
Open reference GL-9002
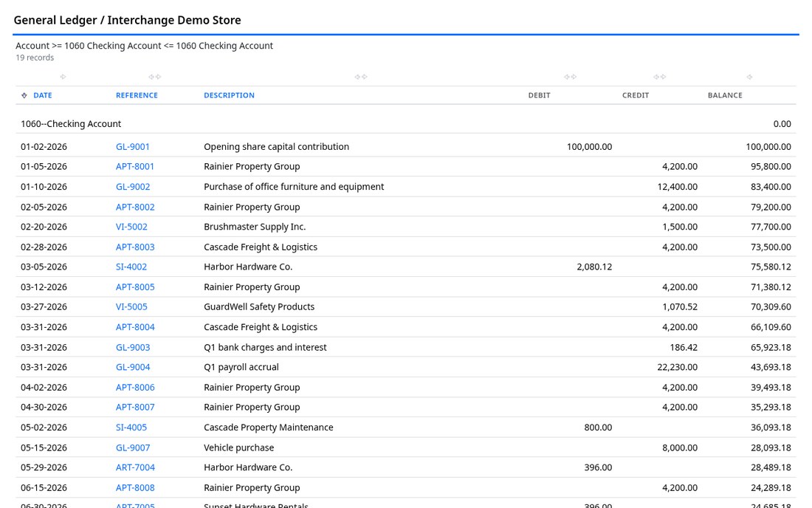(x=133, y=186)
